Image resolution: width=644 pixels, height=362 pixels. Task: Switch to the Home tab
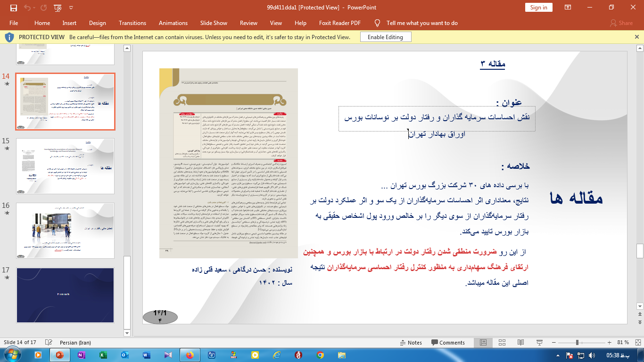coord(42,23)
